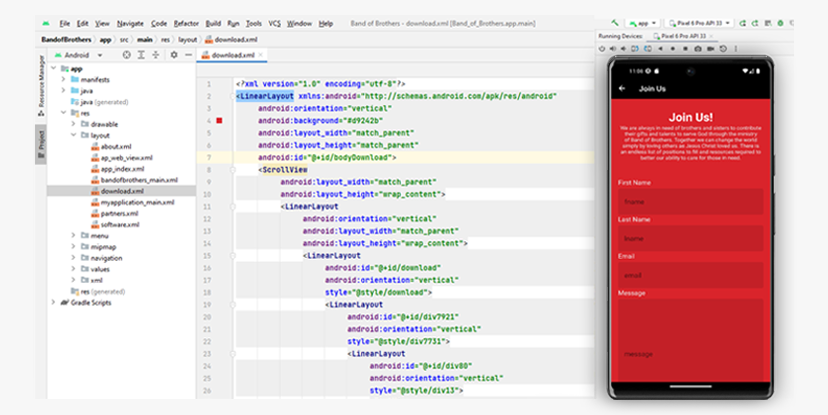Click the First Name field in the emulator
This screenshot has width=828, height=415.
(x=690, y=201)
